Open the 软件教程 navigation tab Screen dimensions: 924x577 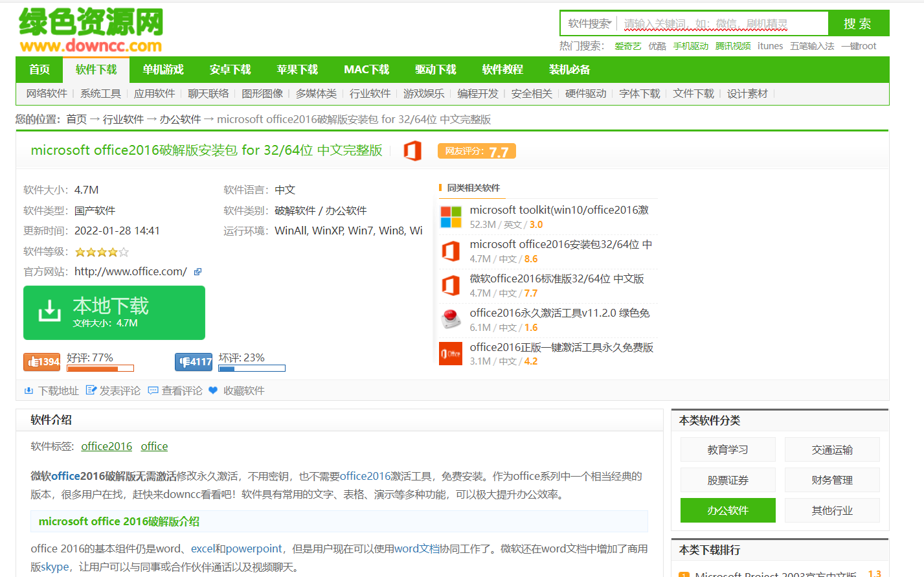502,69
